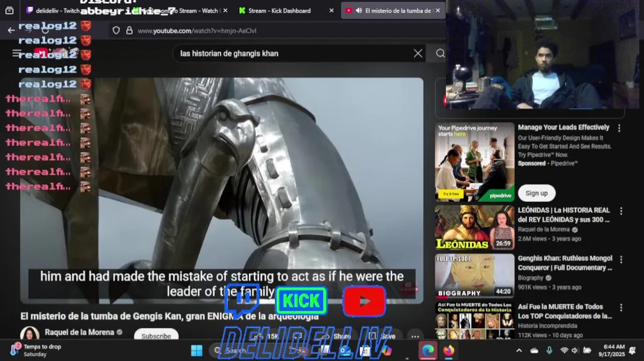This screenshot has height=361, width=644.
Task: Open Raquel de la Morena channel name below video
Action: 79,332
